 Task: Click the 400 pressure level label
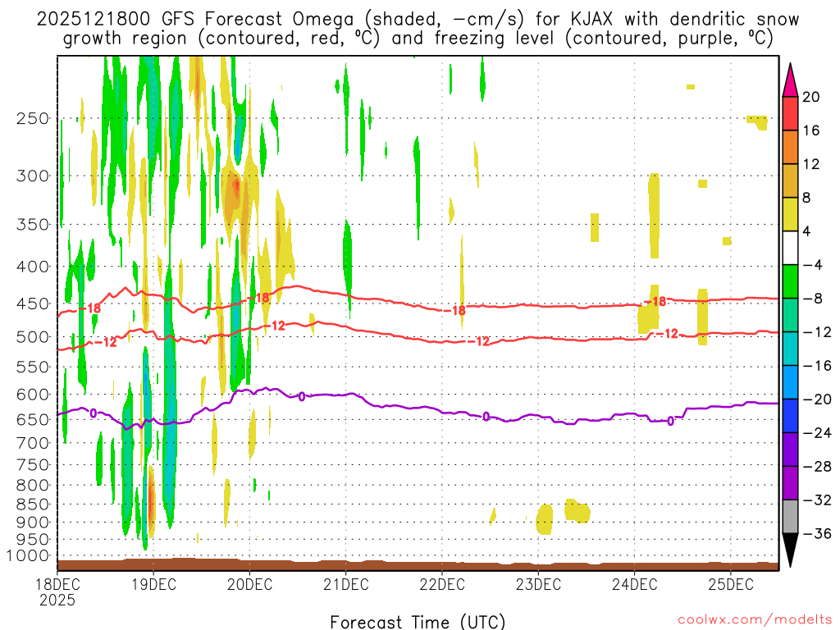33,267
